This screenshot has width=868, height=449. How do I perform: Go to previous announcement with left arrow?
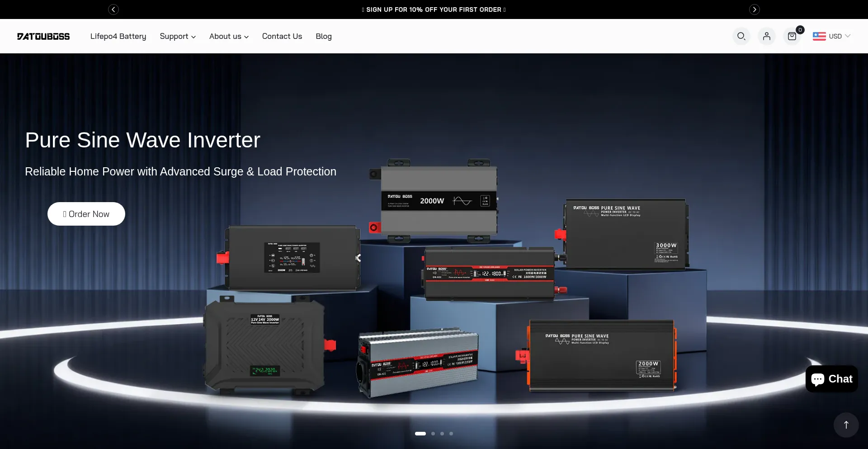tap(113, 9)
